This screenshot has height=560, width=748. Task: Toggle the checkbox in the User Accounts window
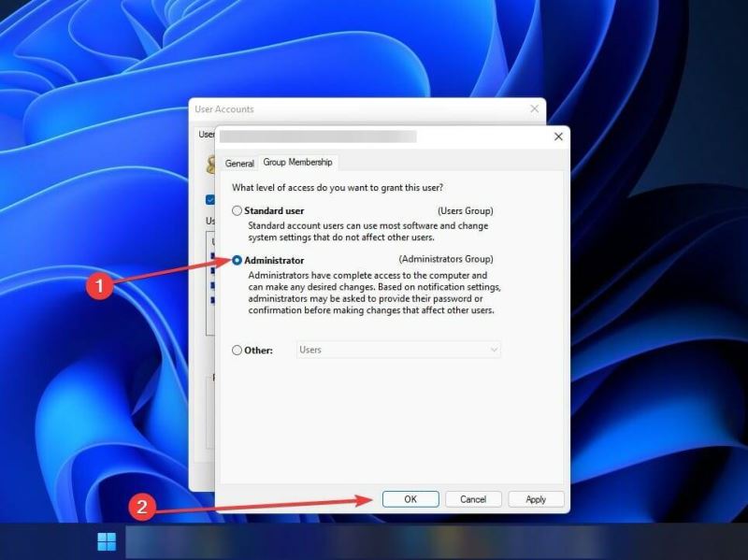click(211, 199)
